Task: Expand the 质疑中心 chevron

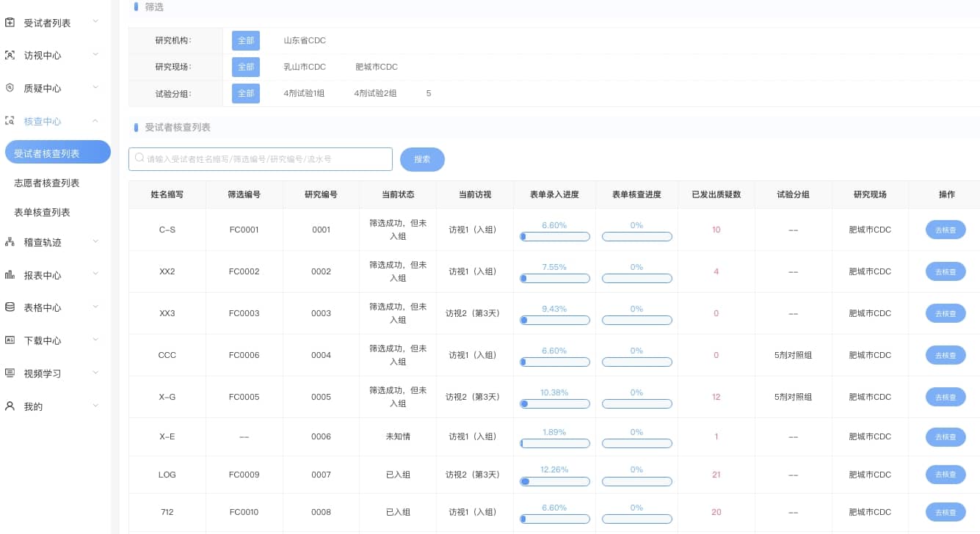Action: 95,88
